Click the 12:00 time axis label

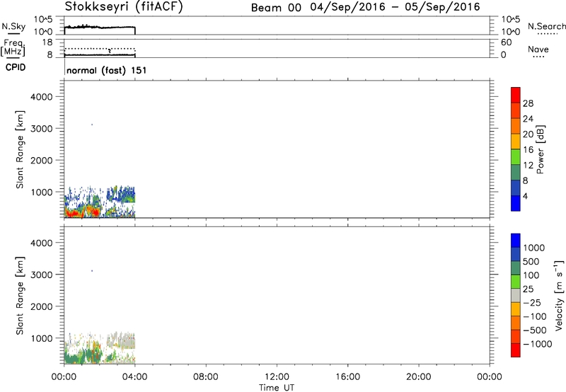(277, 377)
